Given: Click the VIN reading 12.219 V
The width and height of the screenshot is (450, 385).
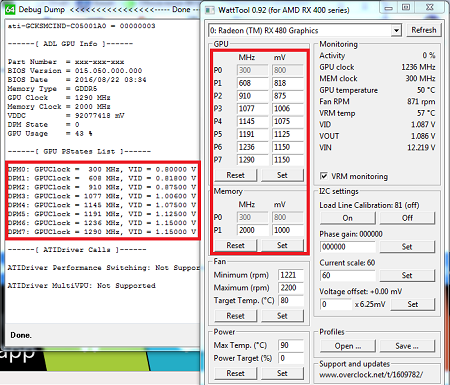Looking at the screenshot, I should 421,147.
